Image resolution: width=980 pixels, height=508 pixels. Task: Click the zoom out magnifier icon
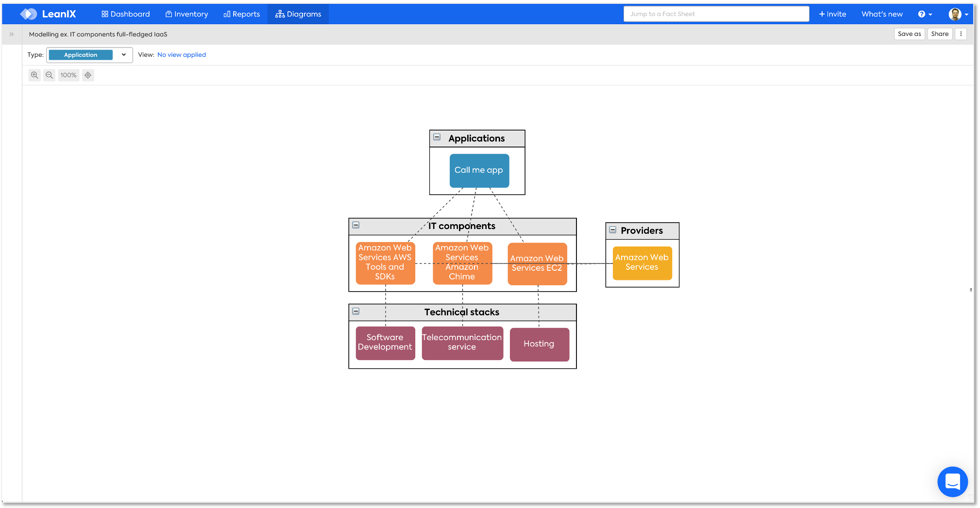[49, 75]
